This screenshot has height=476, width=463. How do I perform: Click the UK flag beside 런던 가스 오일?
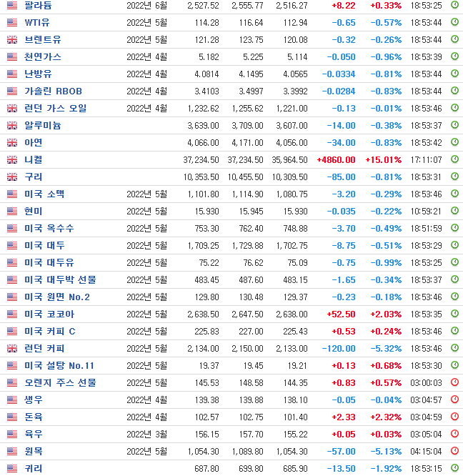point(12,109)
